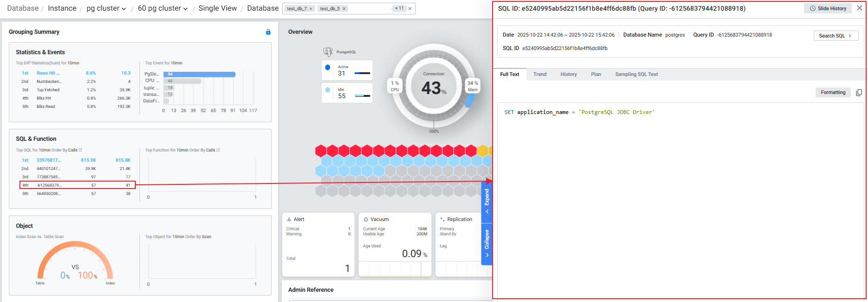Click the PostgreSQL elephant icon
Screen dimensions: 868x302
pos(328,52)
